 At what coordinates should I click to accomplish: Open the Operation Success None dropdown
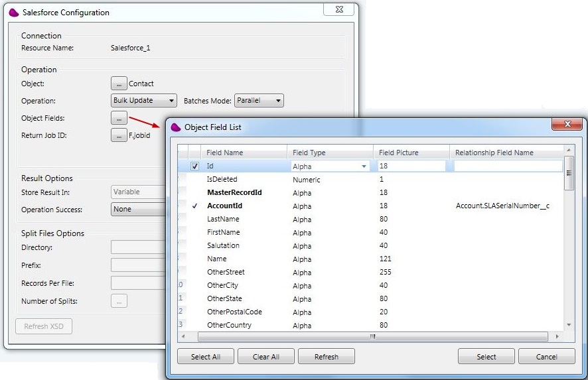click(x=139, y=209)
